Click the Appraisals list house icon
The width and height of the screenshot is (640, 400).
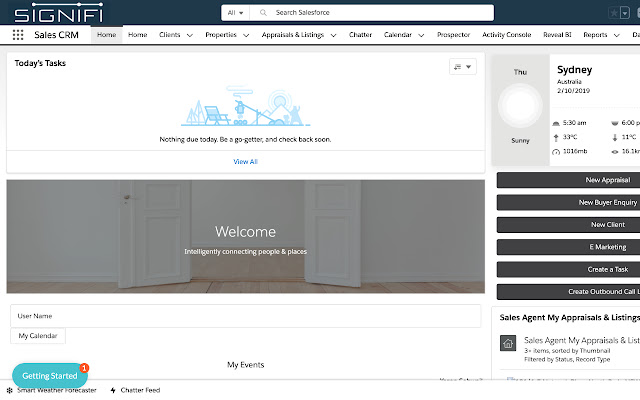pyautogui.click(x=508, y=343)
